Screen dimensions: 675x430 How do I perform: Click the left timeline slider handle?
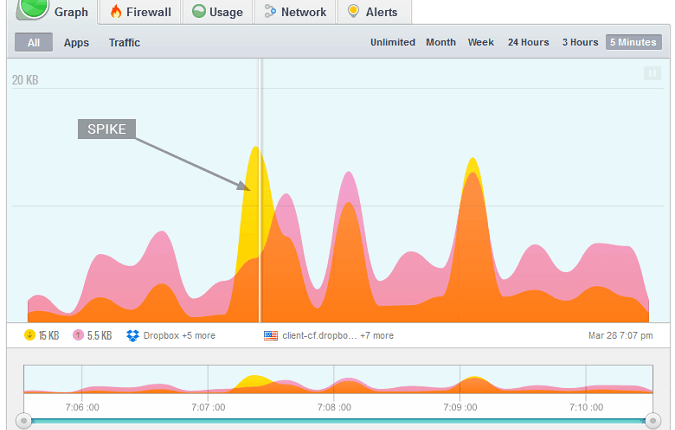(24, 420)
